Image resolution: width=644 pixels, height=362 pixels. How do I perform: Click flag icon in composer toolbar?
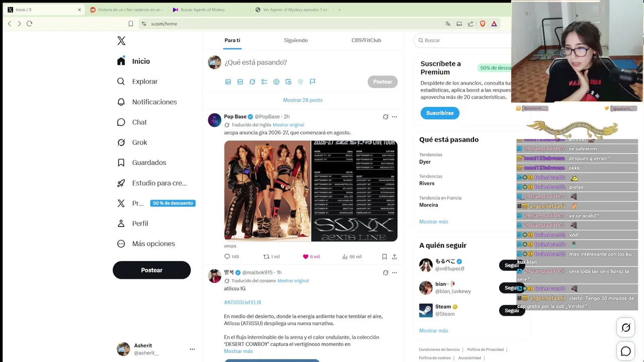(312, 81)
